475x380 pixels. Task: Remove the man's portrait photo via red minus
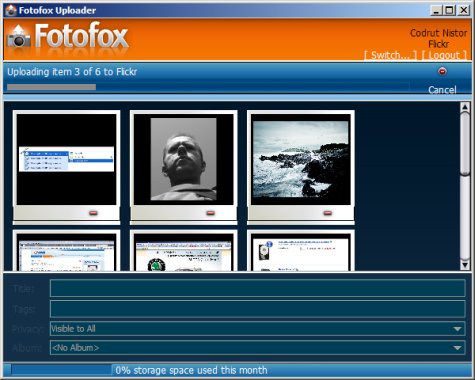point(210,213)
